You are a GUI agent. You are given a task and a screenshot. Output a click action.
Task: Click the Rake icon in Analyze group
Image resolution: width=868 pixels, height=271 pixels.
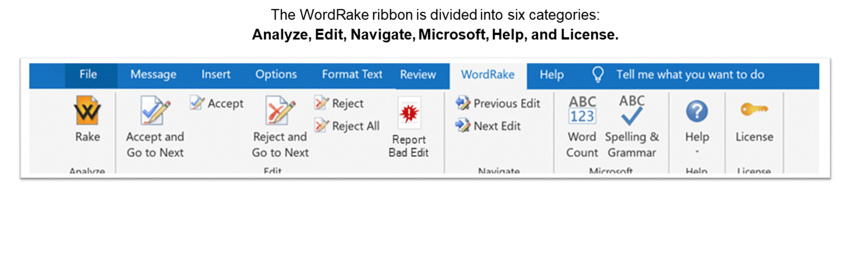(87, 111)
